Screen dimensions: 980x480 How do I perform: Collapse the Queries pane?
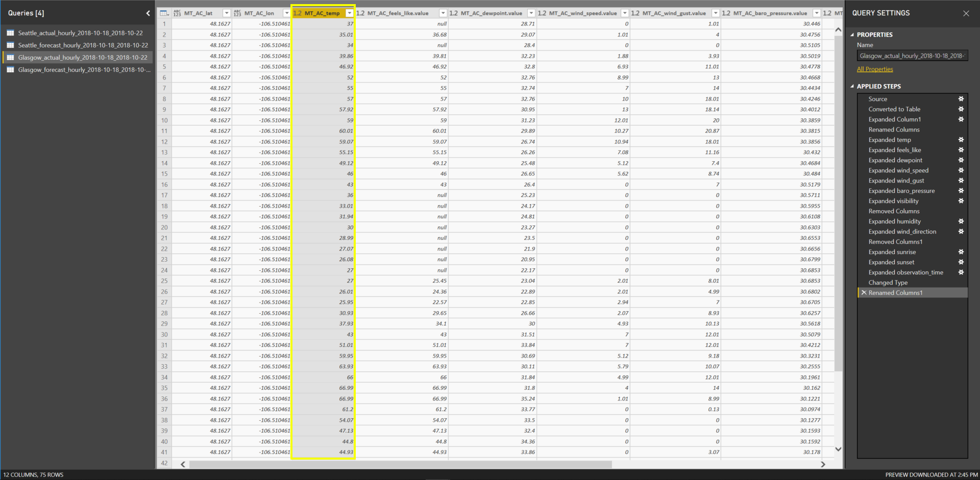point(148,13)
